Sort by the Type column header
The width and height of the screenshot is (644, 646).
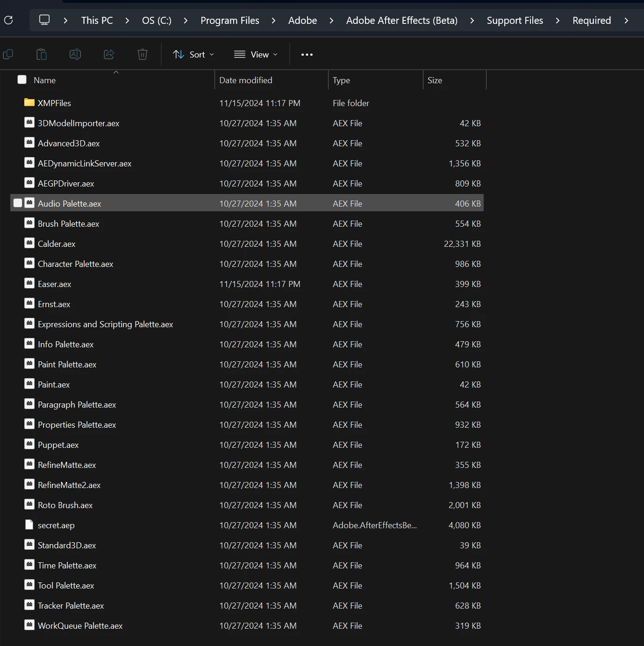coord(341,80)
